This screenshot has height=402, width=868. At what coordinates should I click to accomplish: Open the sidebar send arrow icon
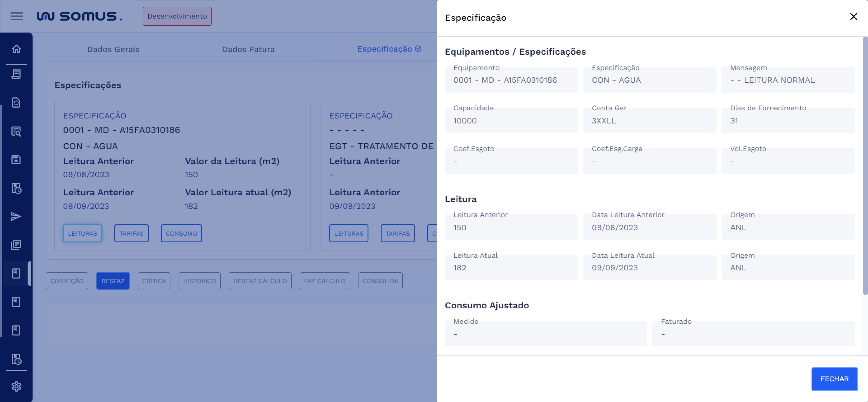click(16, 216)
